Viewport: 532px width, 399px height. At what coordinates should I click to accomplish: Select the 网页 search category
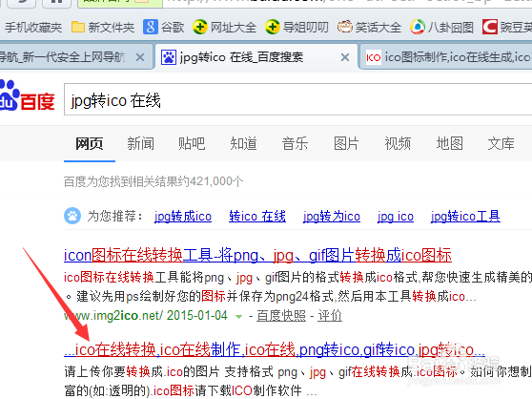(x=90, y=143)
